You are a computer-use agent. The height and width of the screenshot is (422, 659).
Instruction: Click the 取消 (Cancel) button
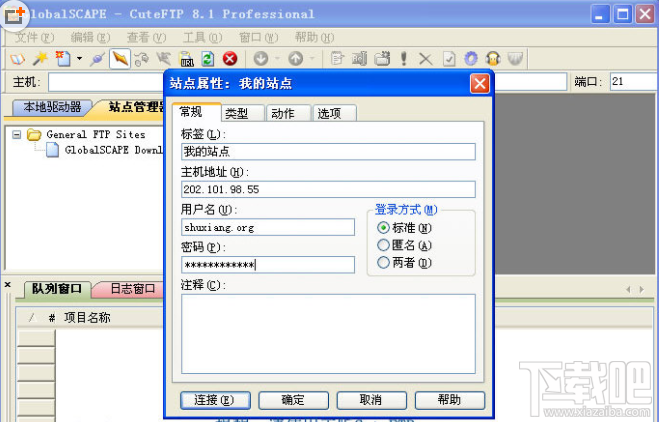click(372, 400)
